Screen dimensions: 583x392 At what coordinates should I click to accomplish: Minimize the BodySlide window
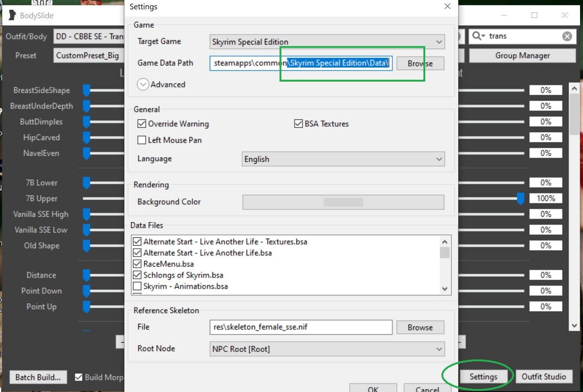coord(504,15)
